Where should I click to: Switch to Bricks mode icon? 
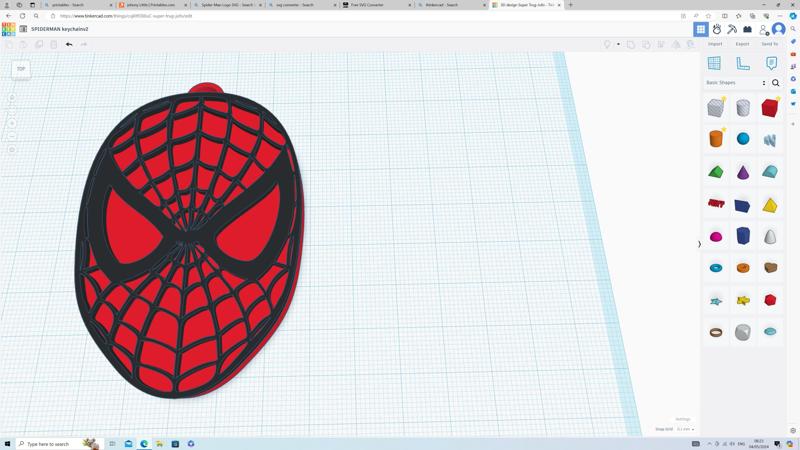(x=747, y=29)
